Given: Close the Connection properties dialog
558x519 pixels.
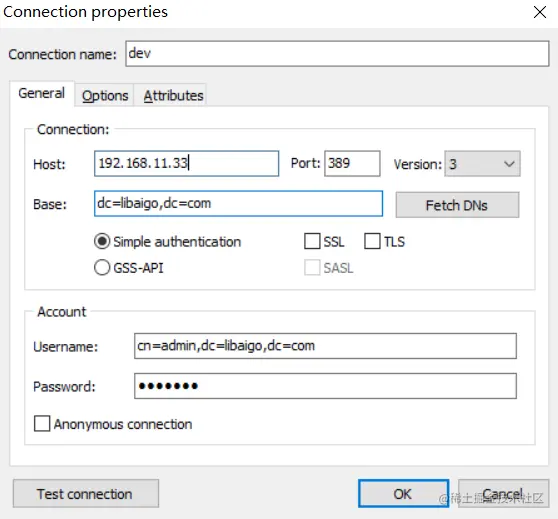Looking at the screenshot, I should 539,12.
